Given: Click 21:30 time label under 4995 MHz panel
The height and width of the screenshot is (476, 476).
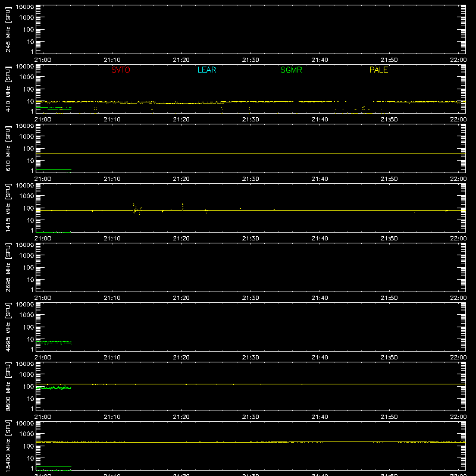Looking at the screenshot, I should tap(250, 358).
